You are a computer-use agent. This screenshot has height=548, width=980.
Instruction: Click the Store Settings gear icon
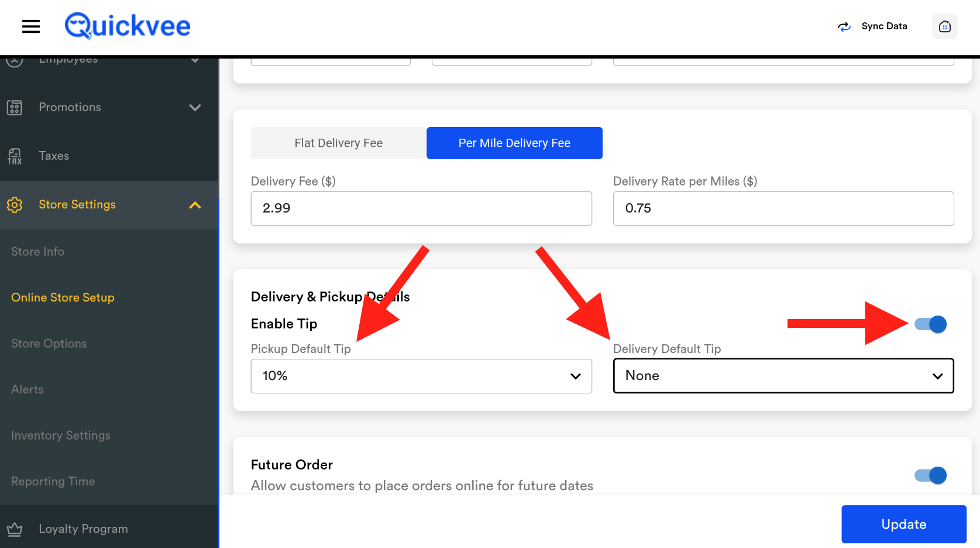(15, 205)
